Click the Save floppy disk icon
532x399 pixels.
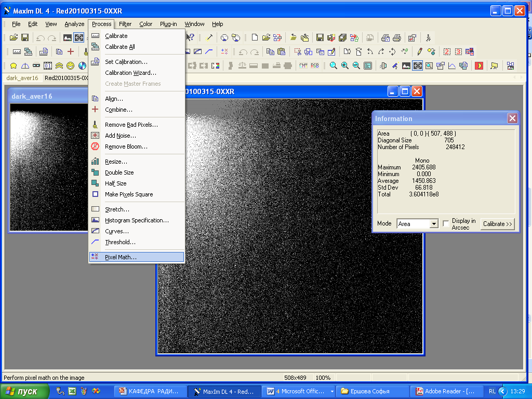click(24, 37)
